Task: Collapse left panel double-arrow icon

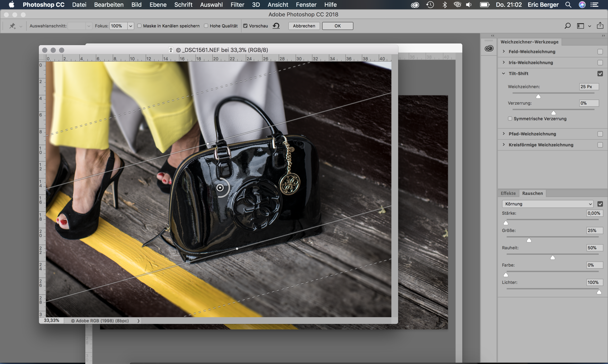Action: (x=493, y=35)
